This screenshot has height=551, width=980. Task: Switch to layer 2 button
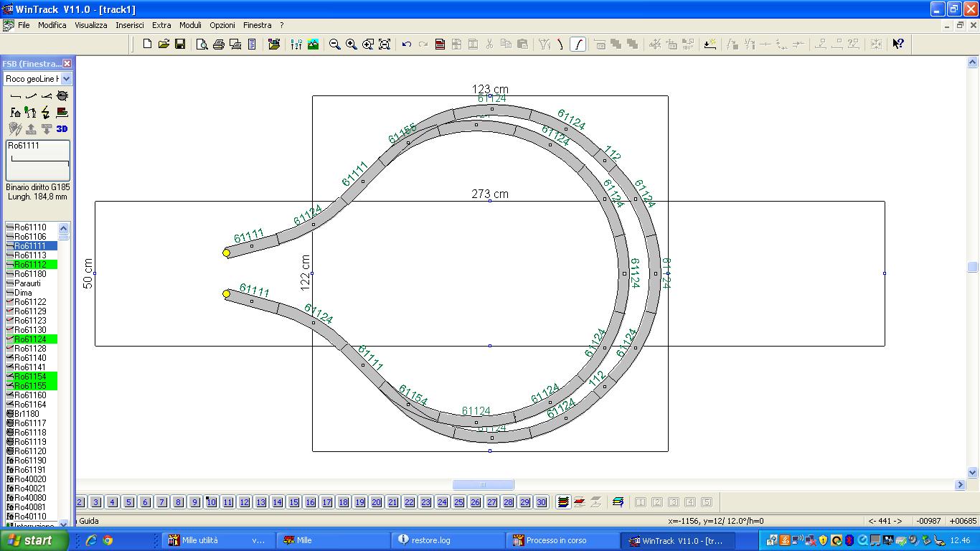point(80,502)
